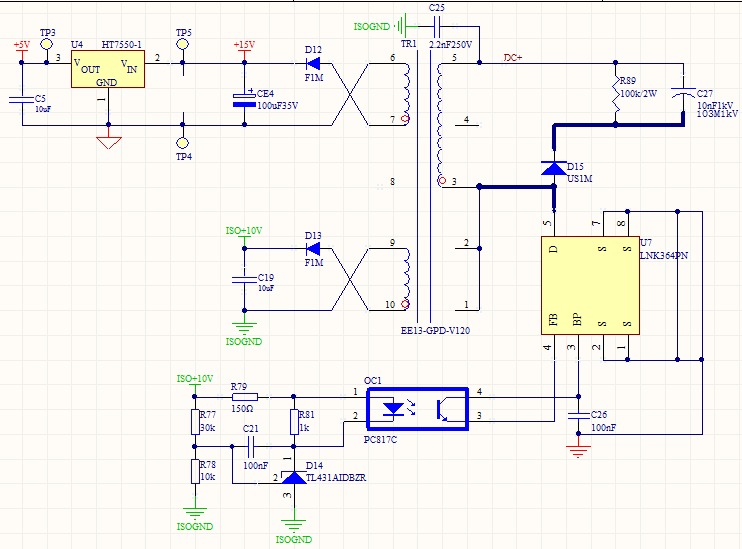Click the ISO+10V power port above R77
Viewport: 742px width, 549px height.
(x=195, y=379)
